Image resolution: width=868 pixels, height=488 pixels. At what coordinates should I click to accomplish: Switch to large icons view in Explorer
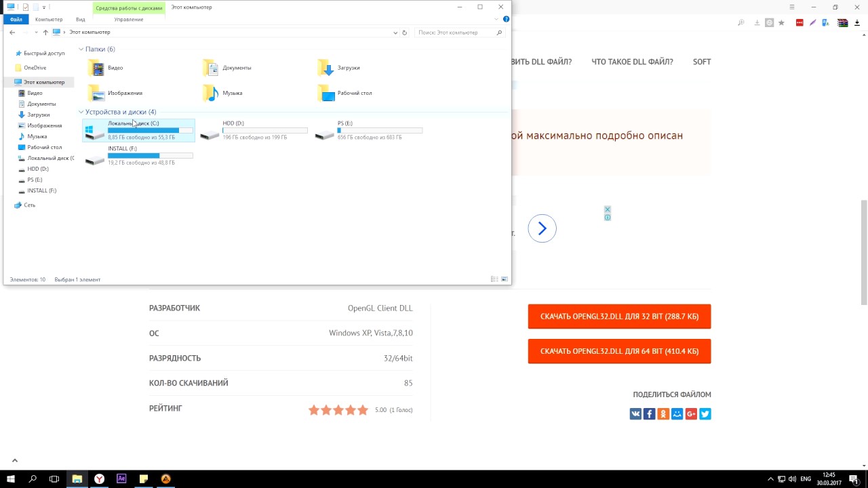click(504, 279)
